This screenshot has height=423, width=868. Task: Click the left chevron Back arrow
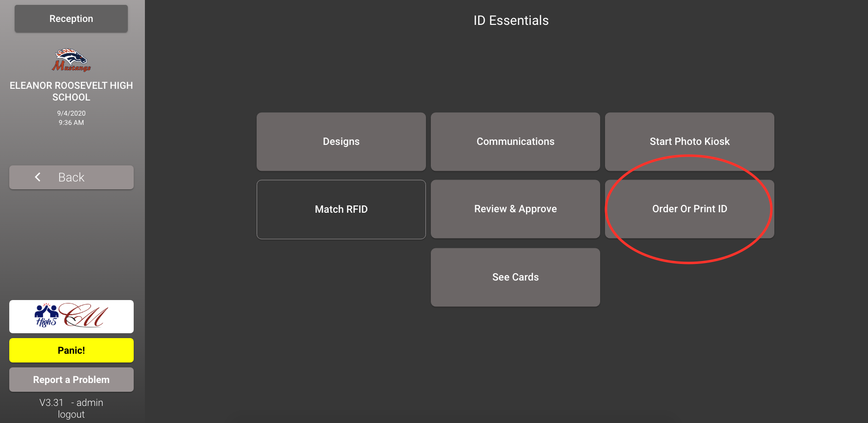pyautogui.click(x=38, y=177)
